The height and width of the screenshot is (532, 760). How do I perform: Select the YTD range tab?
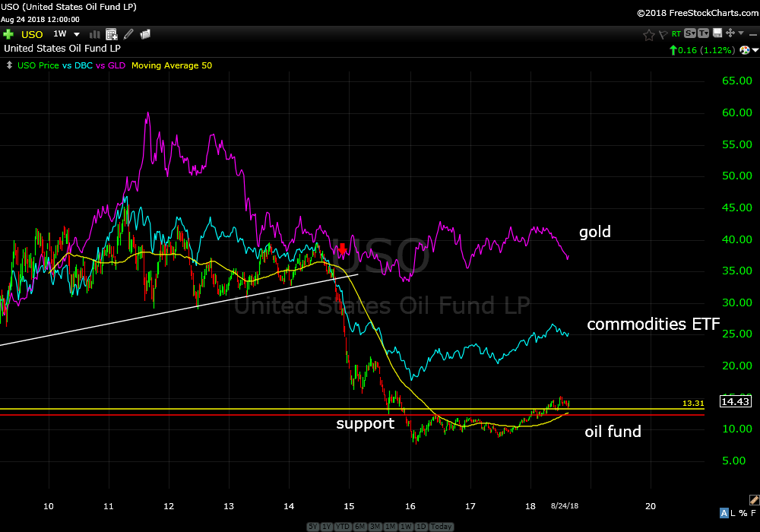[342, 527]
